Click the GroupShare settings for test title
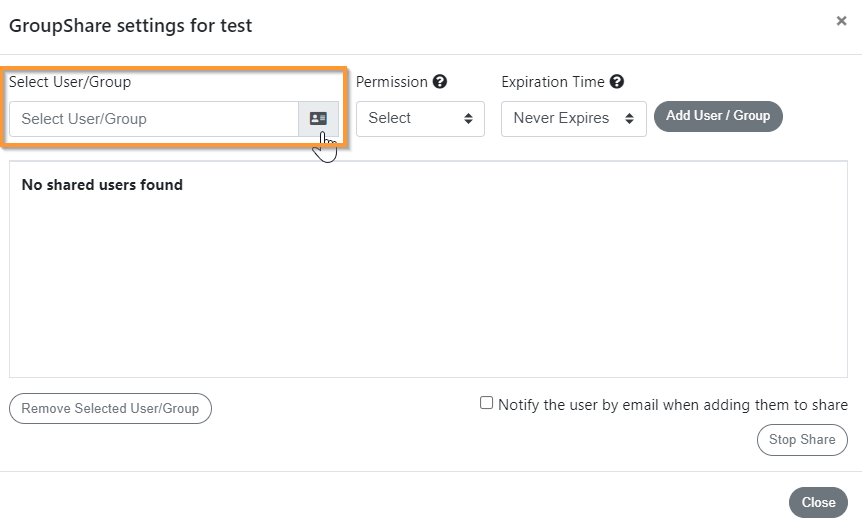 point(131,26)
